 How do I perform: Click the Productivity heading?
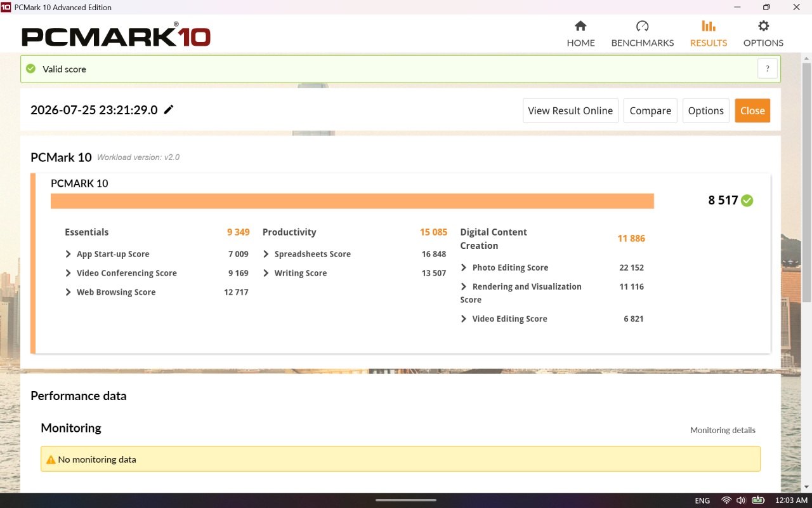289,232
